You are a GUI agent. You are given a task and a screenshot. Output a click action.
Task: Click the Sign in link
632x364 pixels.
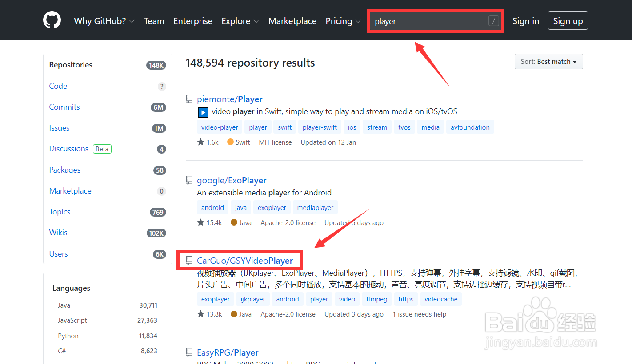click(526, 21)
